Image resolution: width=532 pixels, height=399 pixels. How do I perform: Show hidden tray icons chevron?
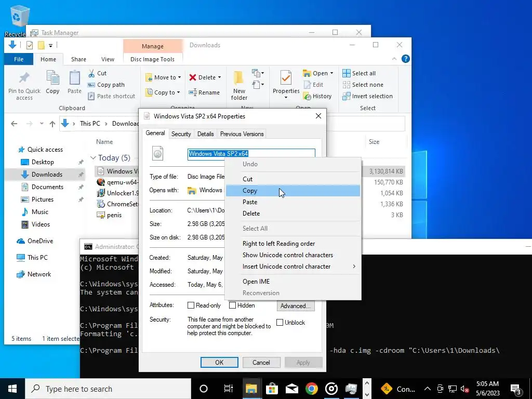pos(428,389)
